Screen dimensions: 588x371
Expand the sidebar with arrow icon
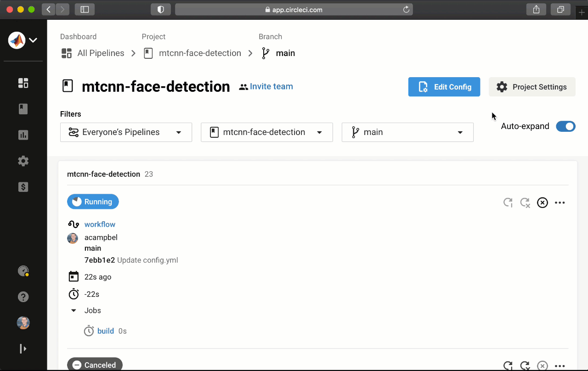click(23, 349)
